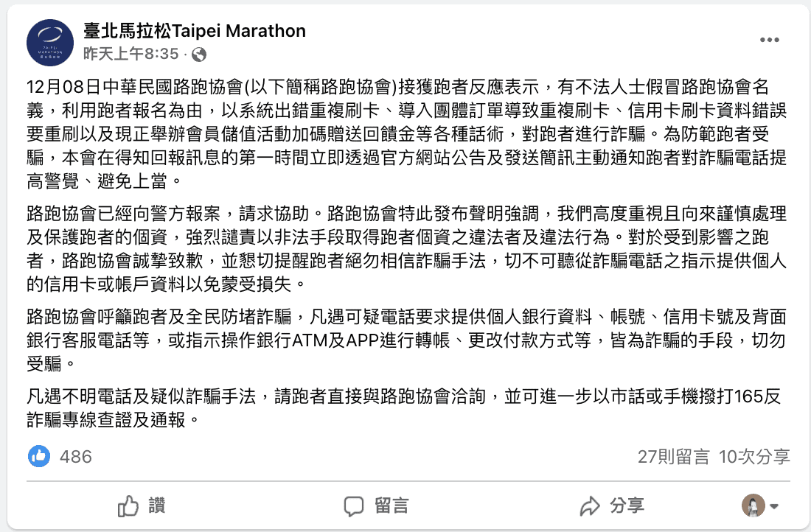Click the globe public audience icon
This screenshot has width=811, height=532.
click(x=199, y=55)
